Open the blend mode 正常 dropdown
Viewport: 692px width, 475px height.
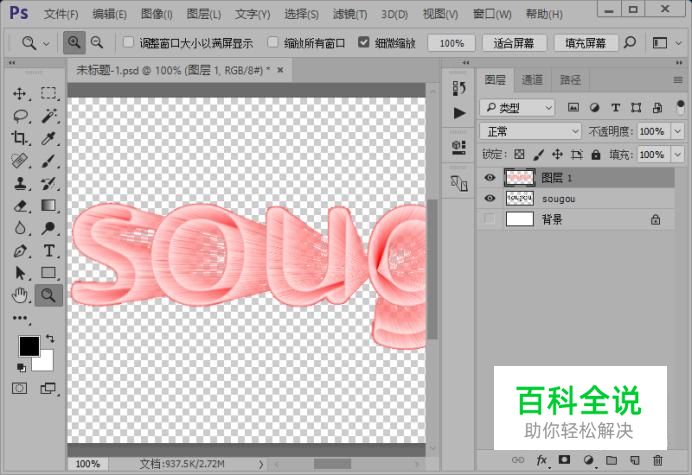click(x=530, y=131)
